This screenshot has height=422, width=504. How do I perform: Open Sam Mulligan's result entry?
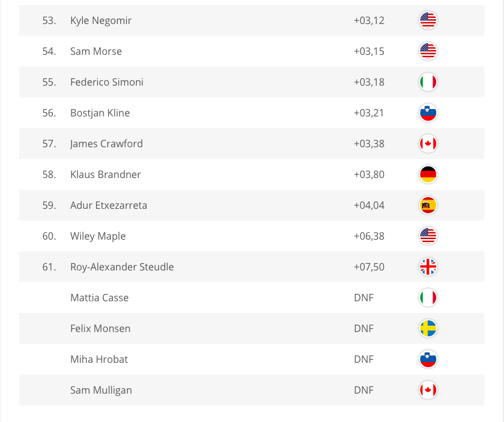click(100, 390)
